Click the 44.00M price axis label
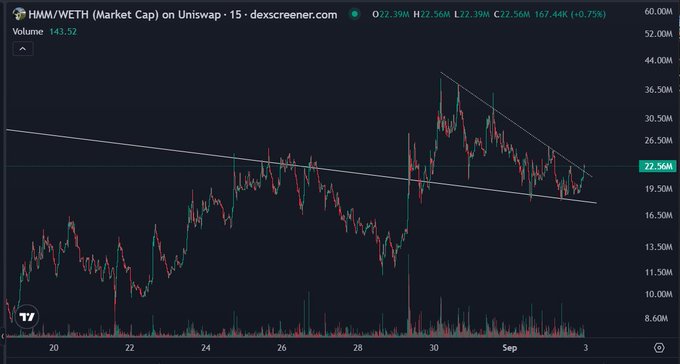Viewport: 680px width, 364px height. [x=658, y=60]
